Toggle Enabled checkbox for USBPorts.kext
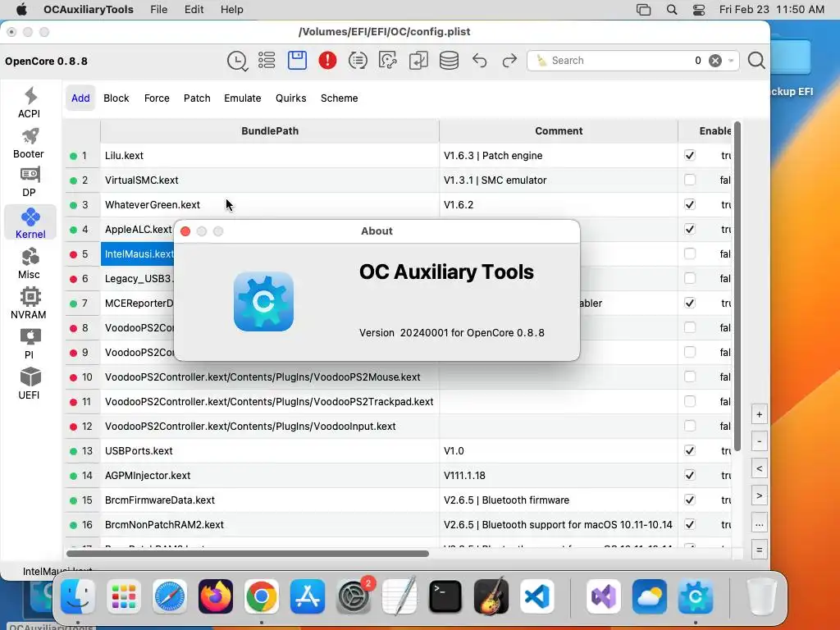 click(x=690, y=450)
